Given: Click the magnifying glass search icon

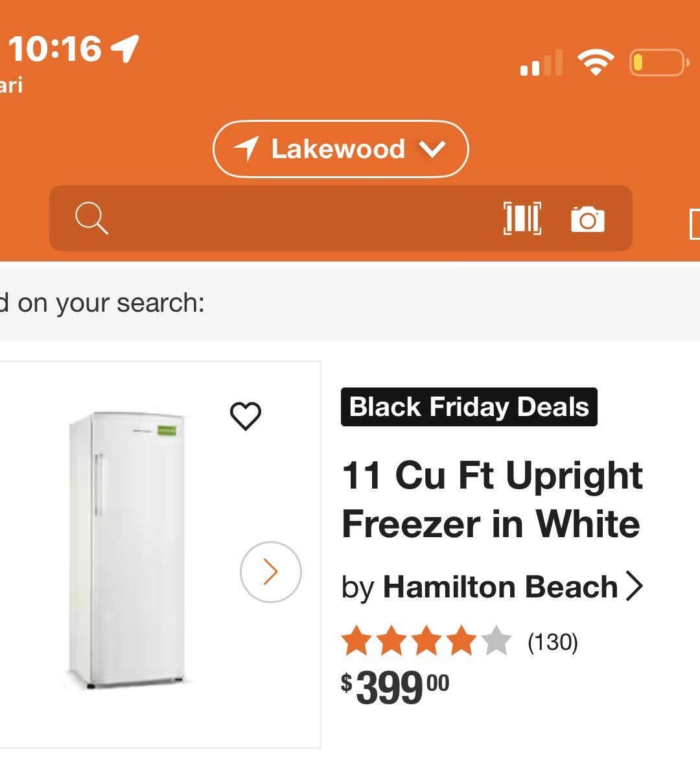Looking at the screenshot, I should click(91, 219).
